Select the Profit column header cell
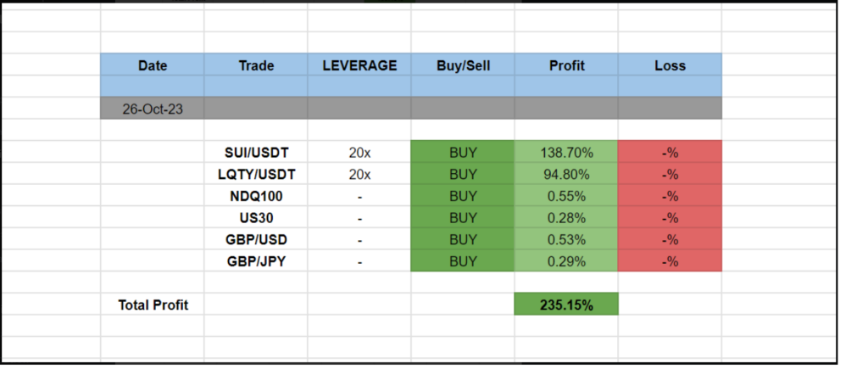The width and height of the screenshot is (868, 369). pyautogui.click(x=566, y=65)
